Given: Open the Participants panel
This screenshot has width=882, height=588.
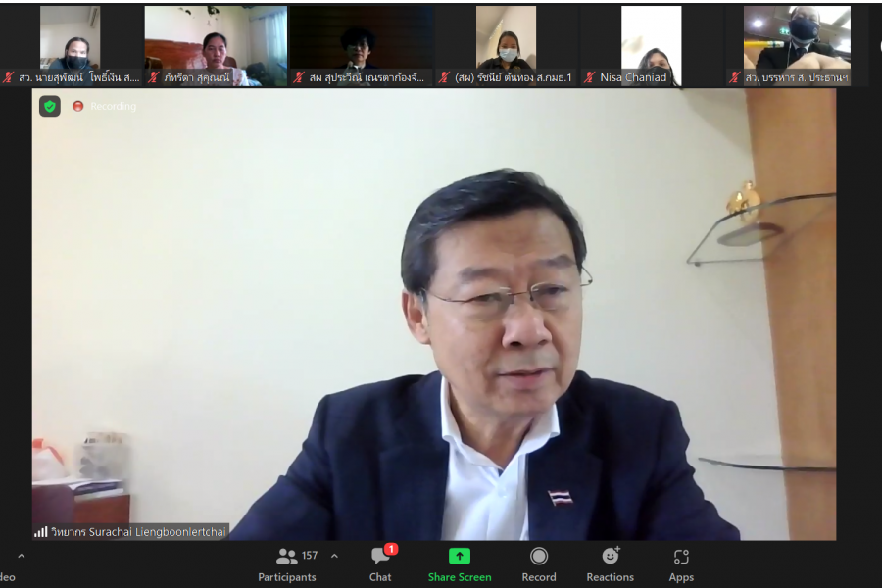Looking at the screenshot, I should [287, 563].
